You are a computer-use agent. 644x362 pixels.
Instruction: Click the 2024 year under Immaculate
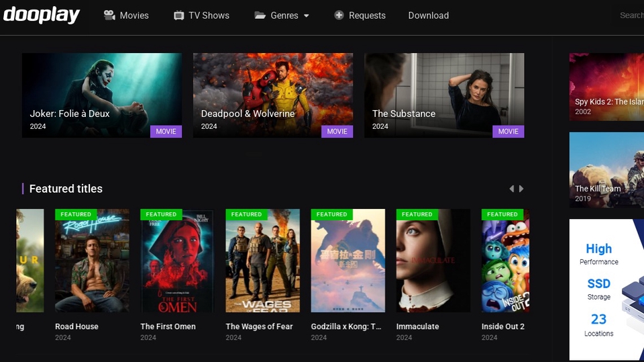tap(404, 337)
